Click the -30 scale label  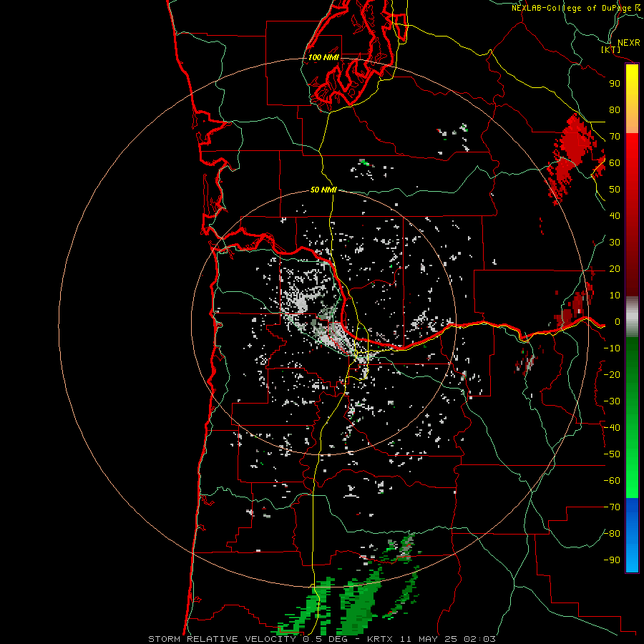tap(612, 401)
